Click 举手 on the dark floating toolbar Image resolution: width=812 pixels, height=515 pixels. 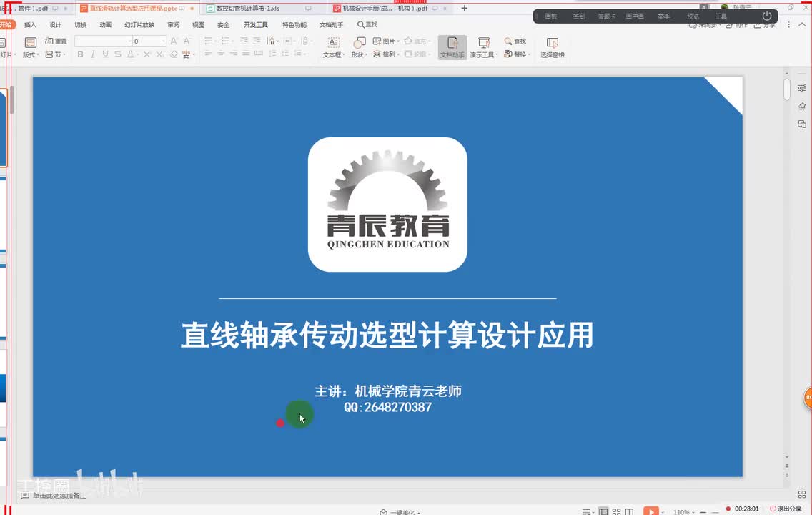point(664,16)
